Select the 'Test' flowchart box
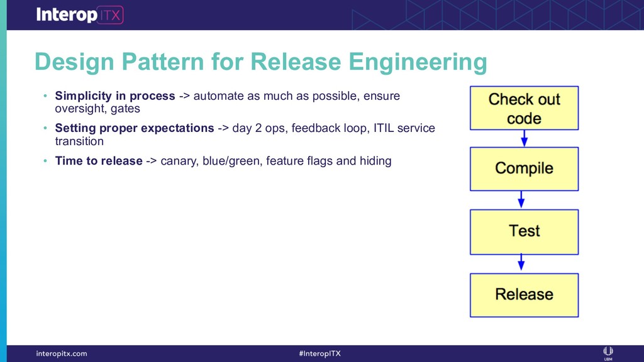Viewport: 644px width, 362px height. [524, 232]
